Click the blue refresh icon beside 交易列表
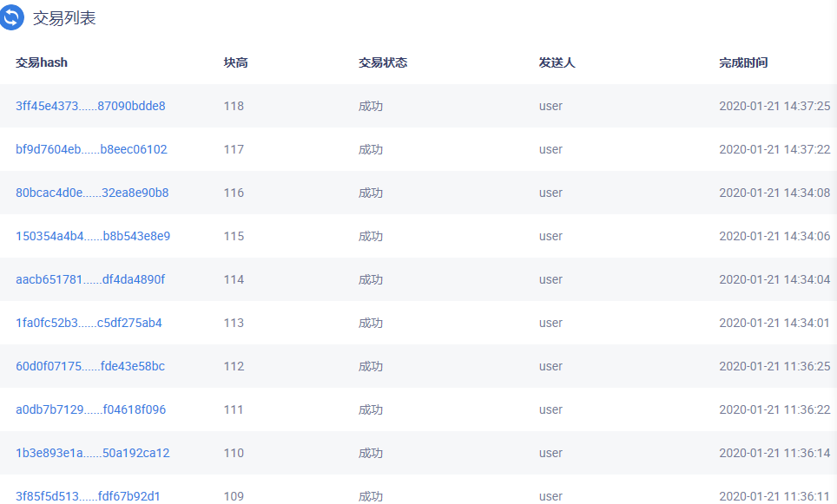The height and width of the screenshot is (504, 837). tap(11, 17)
